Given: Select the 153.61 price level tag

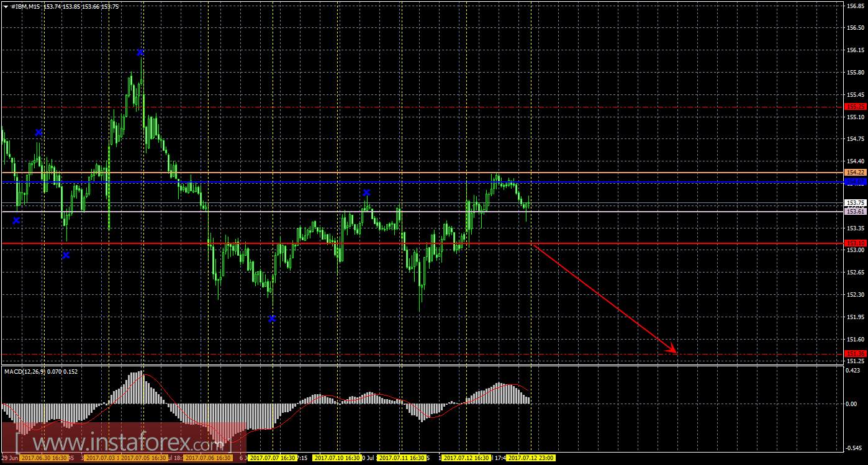Looking at the screenshot, I should point(856,212).
